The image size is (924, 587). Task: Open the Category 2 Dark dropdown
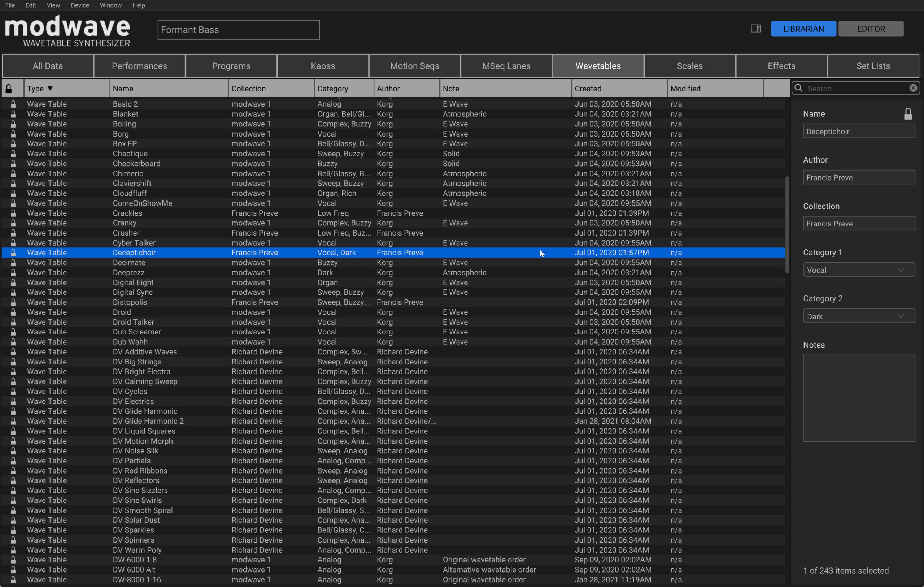[x=859, y=316]
